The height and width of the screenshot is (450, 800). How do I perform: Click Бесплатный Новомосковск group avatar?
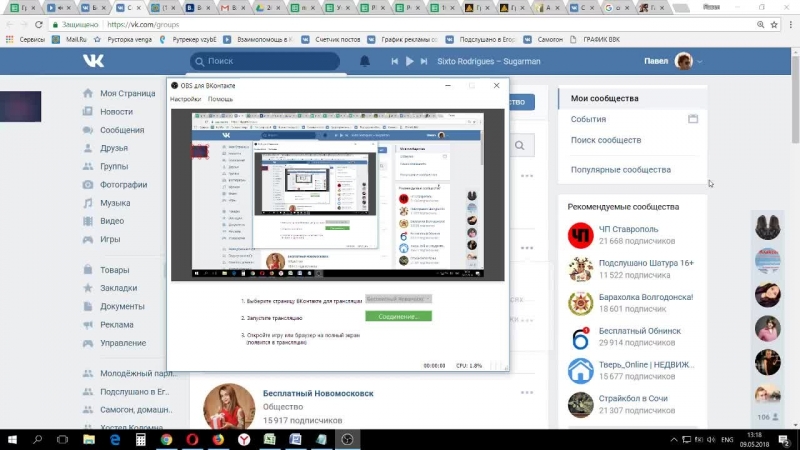229,407
